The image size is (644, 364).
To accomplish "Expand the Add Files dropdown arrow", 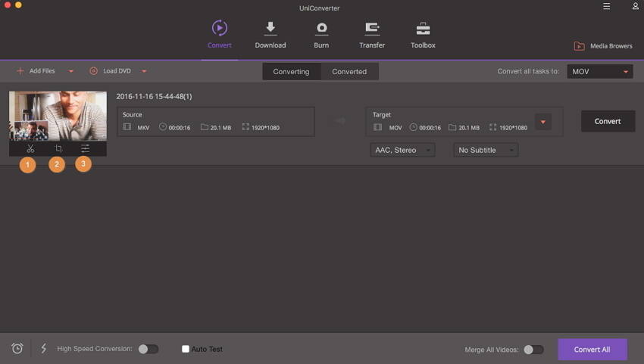I will pyautogui.click(x=70, y=71).
